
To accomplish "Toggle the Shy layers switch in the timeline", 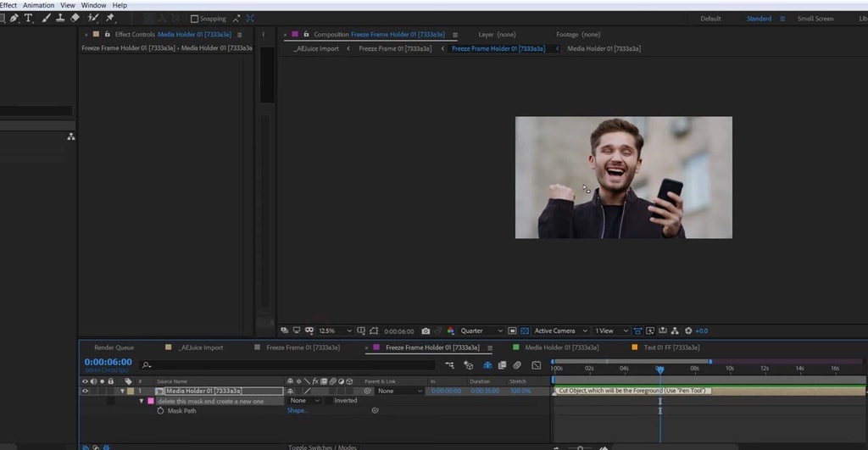I will (x=487, y=365).
